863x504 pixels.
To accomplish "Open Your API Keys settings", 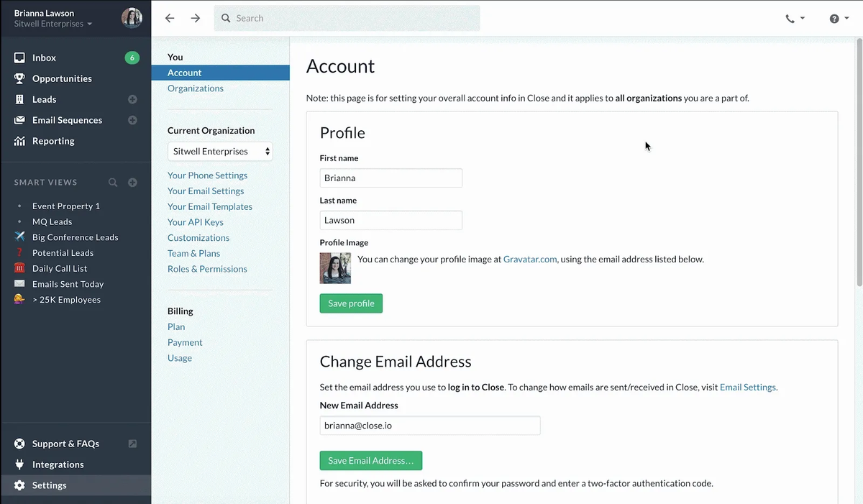I will [196, 222].
